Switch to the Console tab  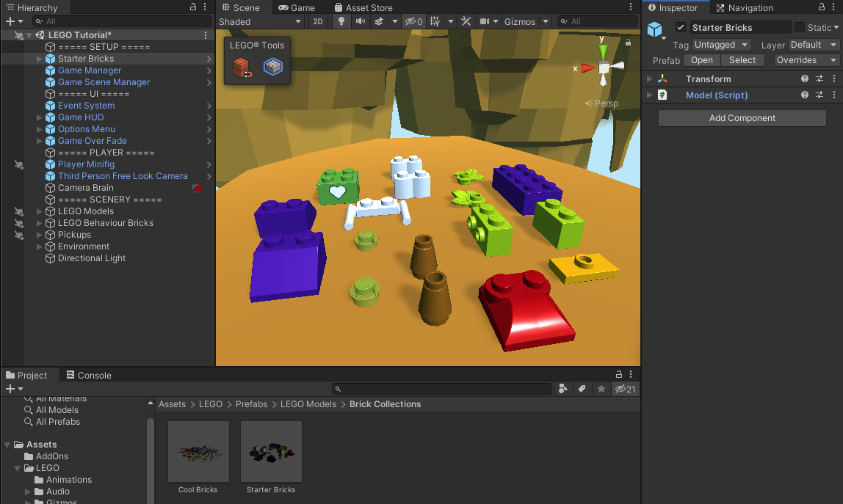point(89,375)
